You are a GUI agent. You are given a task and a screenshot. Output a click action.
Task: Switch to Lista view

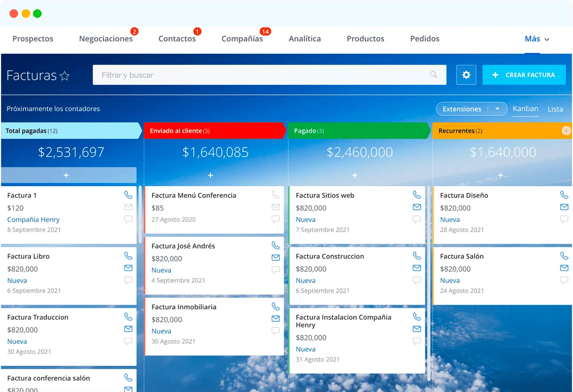click(555, 109)
